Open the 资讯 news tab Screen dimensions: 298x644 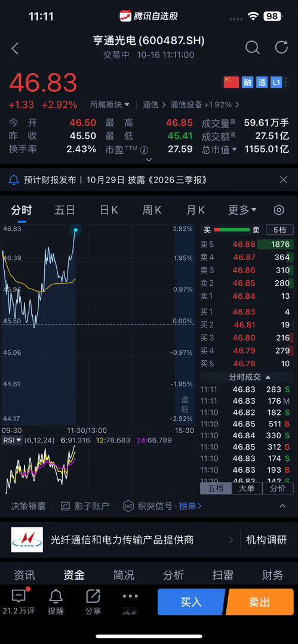point(24,575)
